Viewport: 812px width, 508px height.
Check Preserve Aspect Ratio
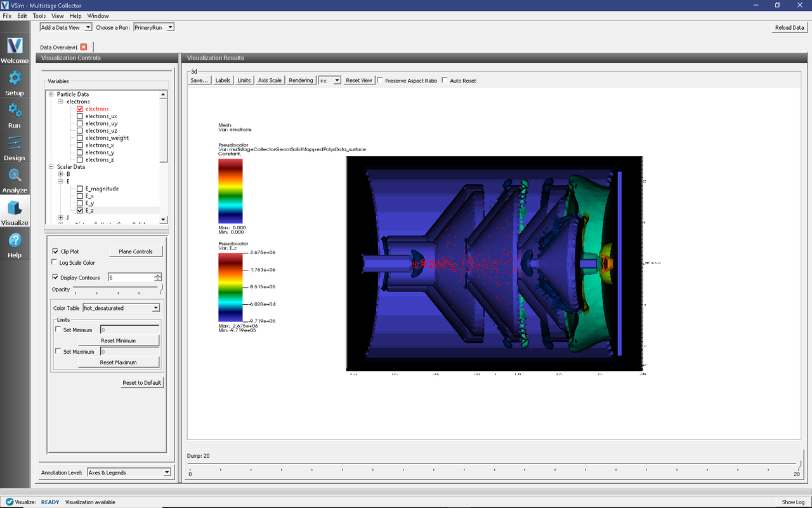[380, 81]
